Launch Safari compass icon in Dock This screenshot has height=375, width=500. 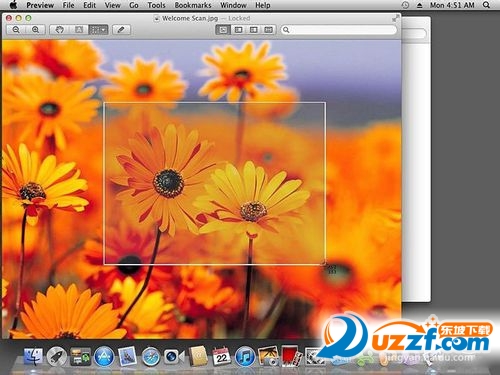pyautogui.click(x=150, y=357)
